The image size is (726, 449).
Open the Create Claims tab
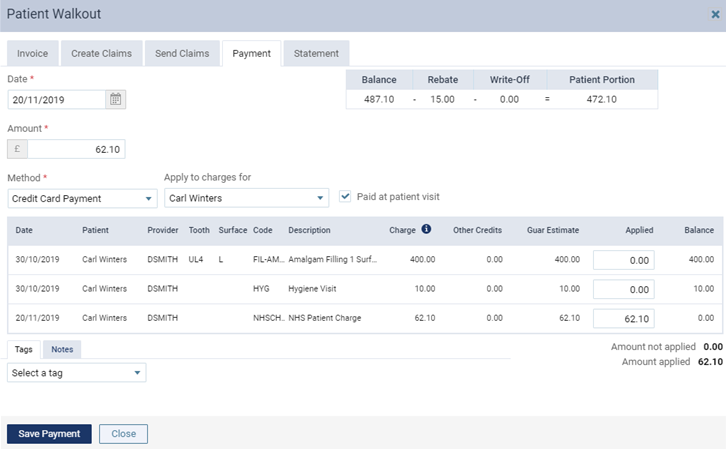(x=101, y=53)
